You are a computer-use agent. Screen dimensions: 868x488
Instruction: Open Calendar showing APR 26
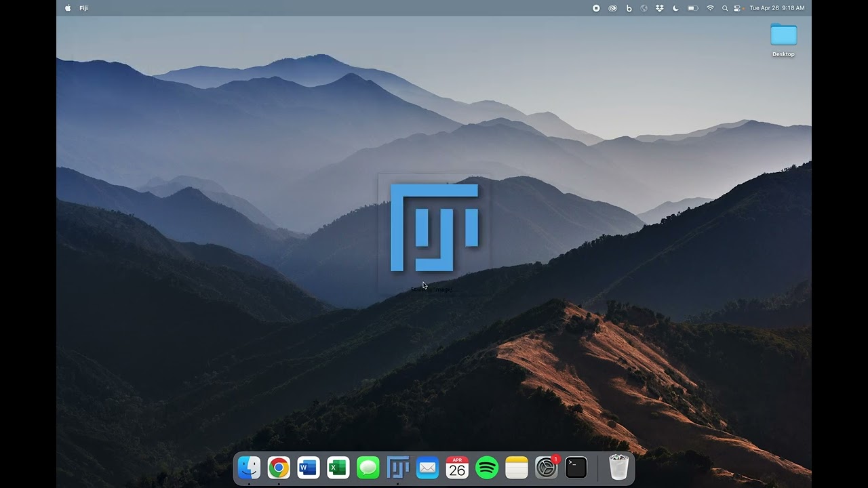(457, 468)
